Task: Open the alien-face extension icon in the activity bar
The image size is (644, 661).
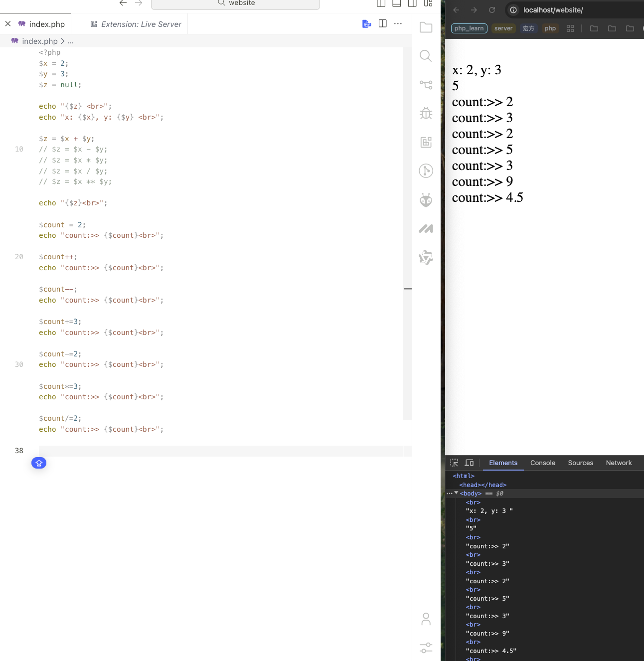Action: [x=426, y=200]
